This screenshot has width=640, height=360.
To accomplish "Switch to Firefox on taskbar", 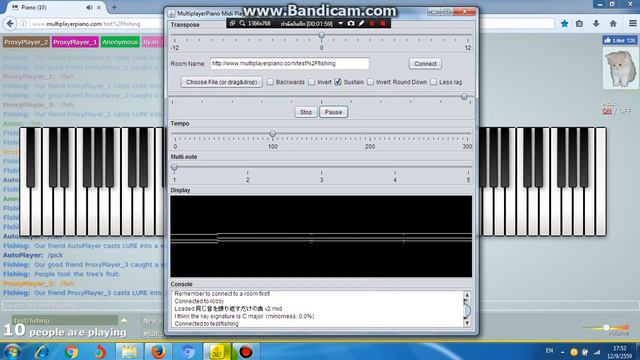I will (158, 351).
